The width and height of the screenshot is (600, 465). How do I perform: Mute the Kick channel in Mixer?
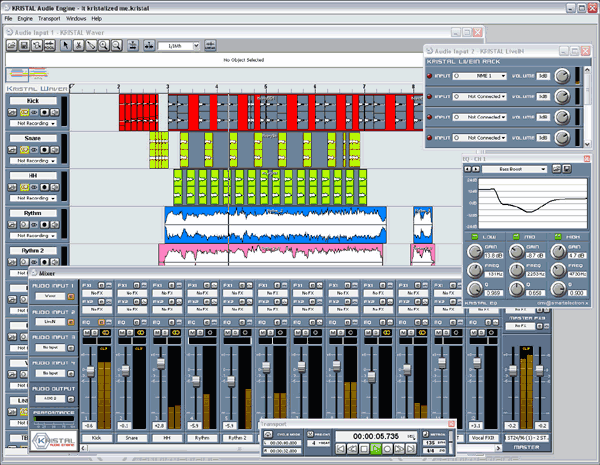click(x=86, y=333)
